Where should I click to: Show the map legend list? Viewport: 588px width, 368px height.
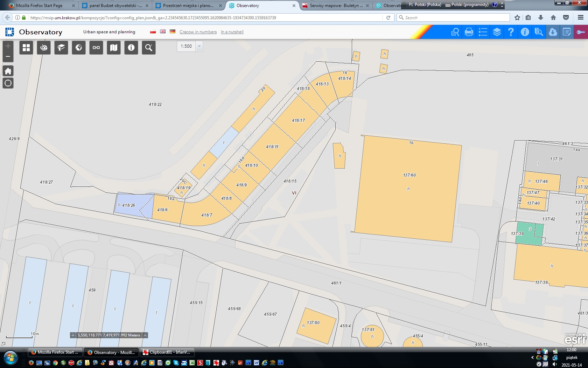(x=483, y=32)
